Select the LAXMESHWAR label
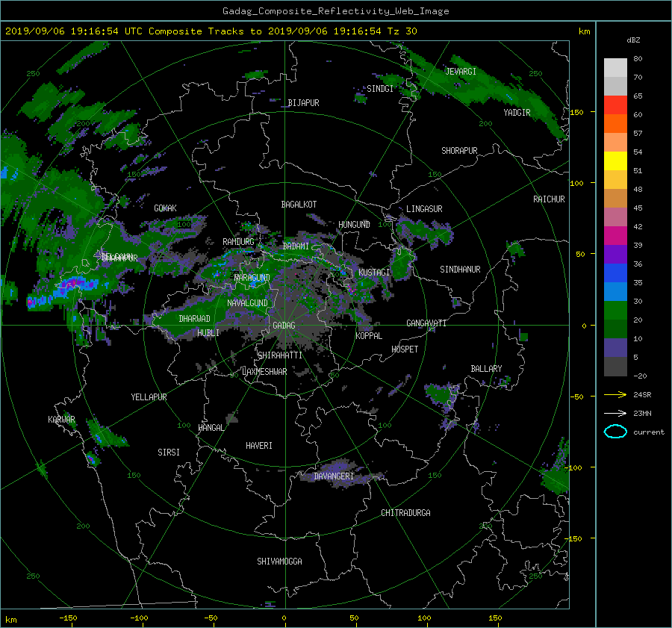672x628 pixels. click(x=264, y=372)
